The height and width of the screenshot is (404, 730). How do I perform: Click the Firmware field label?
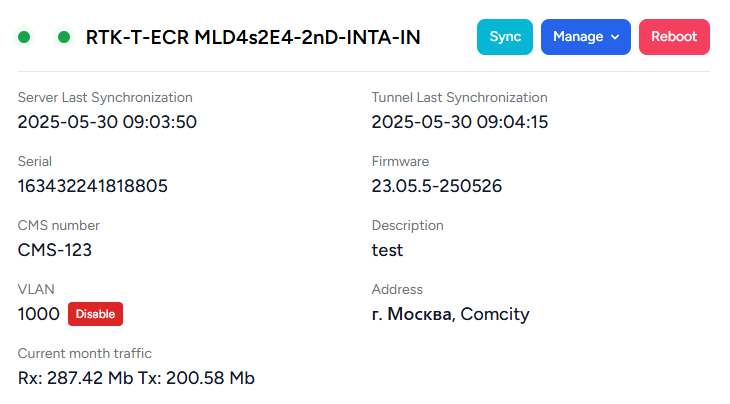tap(400, 162)
